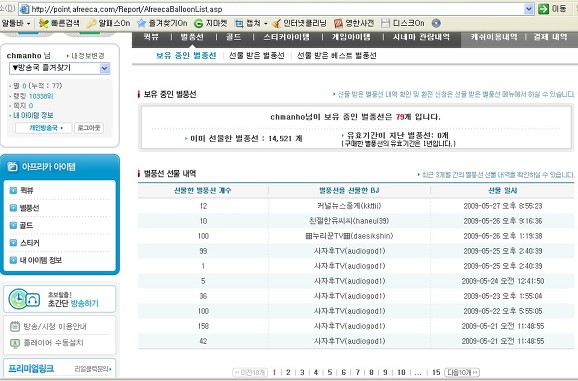The image size is (578, 381).
Task: Go to page 3 of gift history
Action: [302, 373]
